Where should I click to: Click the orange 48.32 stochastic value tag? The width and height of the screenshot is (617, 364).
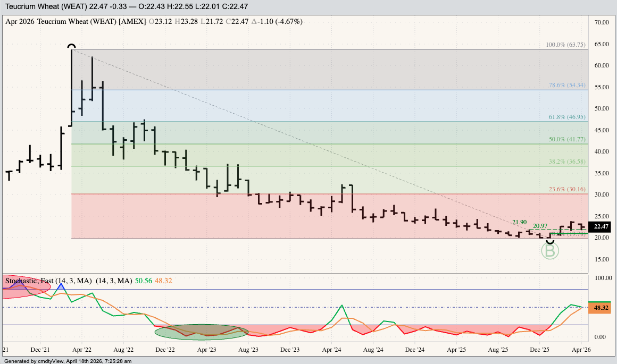(601, 308)
